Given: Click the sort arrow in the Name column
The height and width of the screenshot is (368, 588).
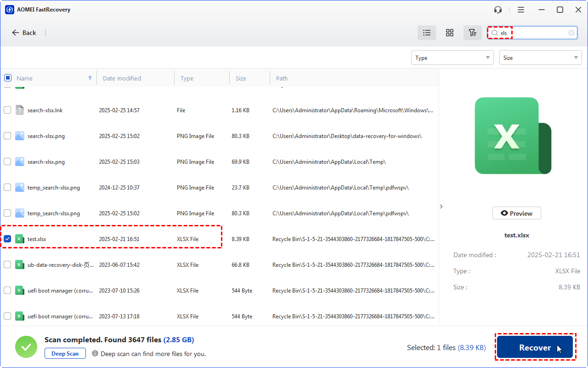Looking at the screenshot, I should tap(90, 78).
